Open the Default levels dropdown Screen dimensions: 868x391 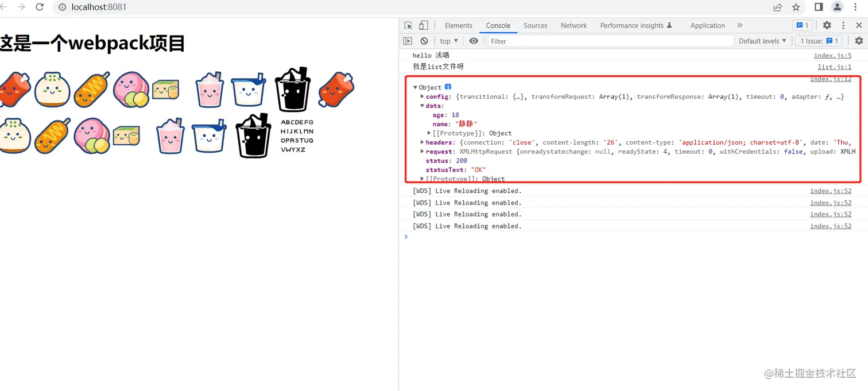coord(762,41)
